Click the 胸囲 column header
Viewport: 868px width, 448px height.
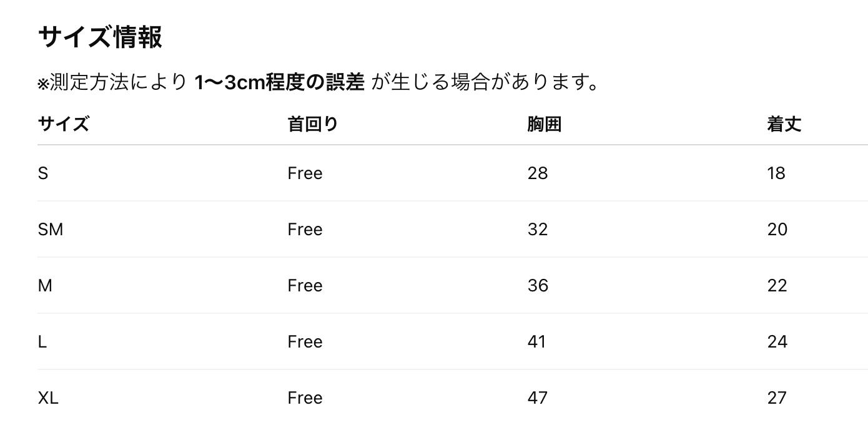544,124
